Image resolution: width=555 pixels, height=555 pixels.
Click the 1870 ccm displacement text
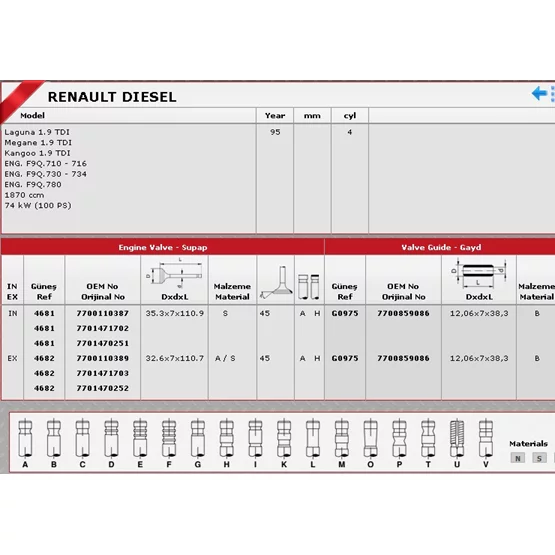tap(24, 195)
